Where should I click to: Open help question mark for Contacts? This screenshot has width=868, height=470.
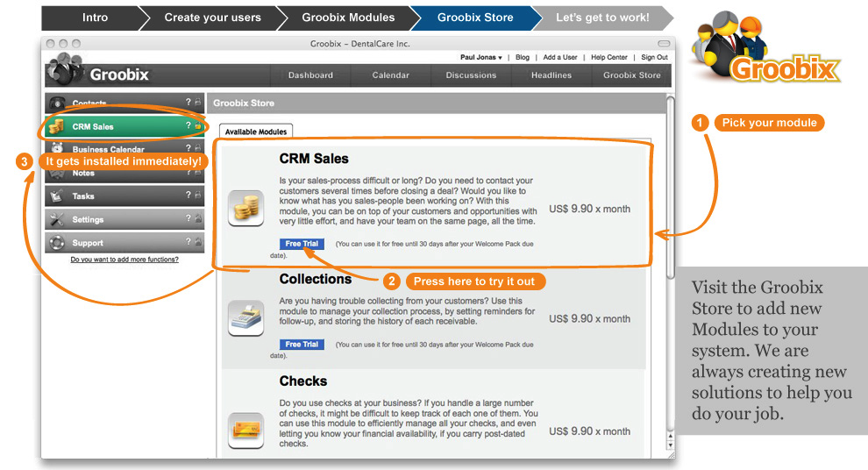click(x=189, y=102)
